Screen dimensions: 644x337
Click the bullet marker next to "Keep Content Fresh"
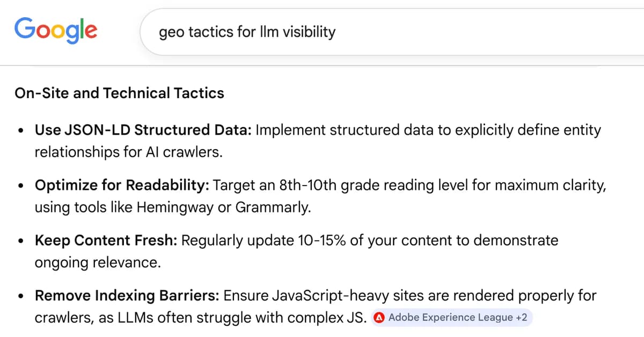pyautogui.click(x=20, y=240)
